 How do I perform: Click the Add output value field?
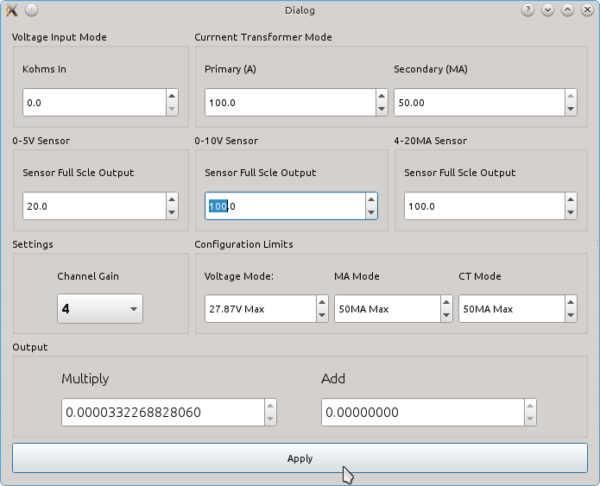point(421,412)
